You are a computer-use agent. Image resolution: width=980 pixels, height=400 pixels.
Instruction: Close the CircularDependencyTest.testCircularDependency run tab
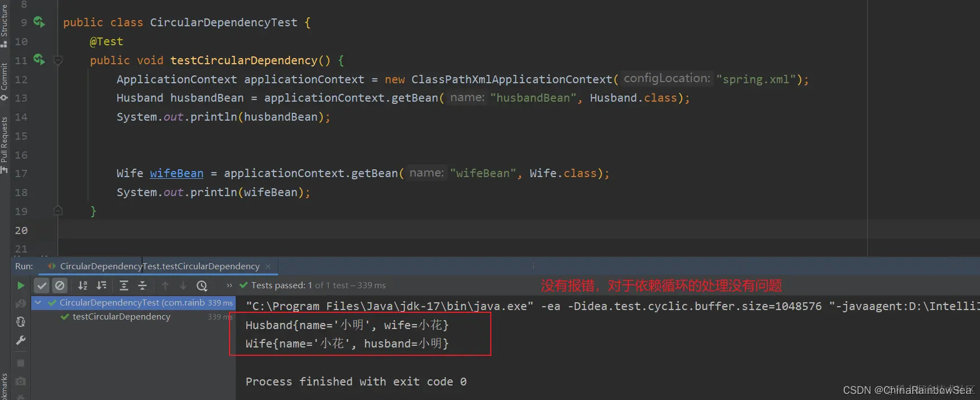(268, 266)
